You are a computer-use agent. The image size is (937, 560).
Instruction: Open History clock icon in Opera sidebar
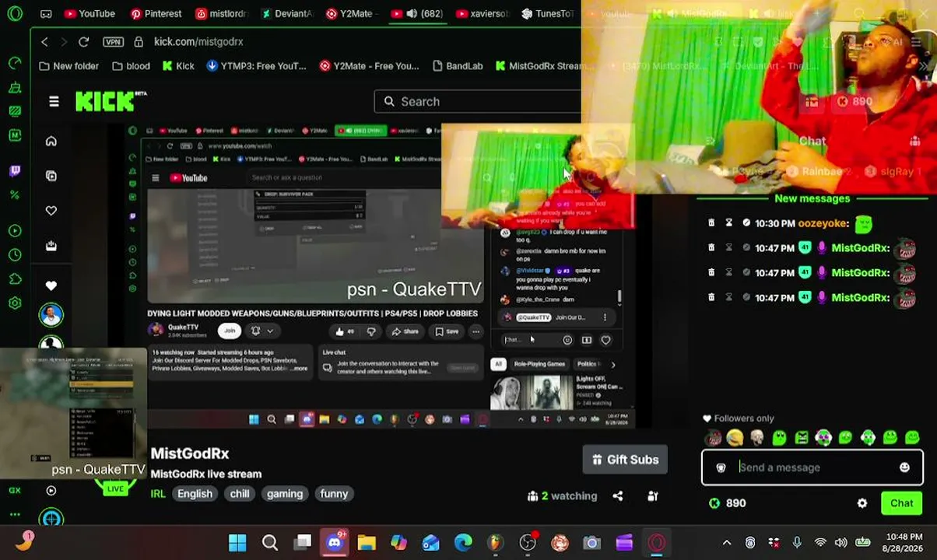point(15,254)
